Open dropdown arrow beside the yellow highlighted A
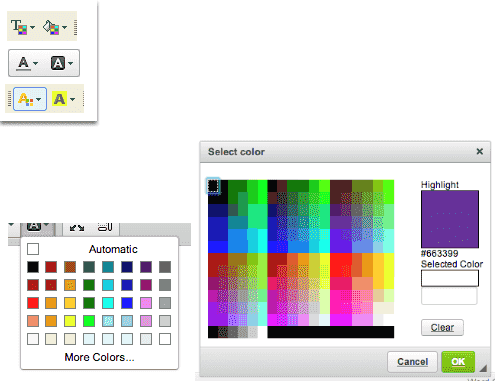This screenshot has width=504, height=385. [72, 99]
